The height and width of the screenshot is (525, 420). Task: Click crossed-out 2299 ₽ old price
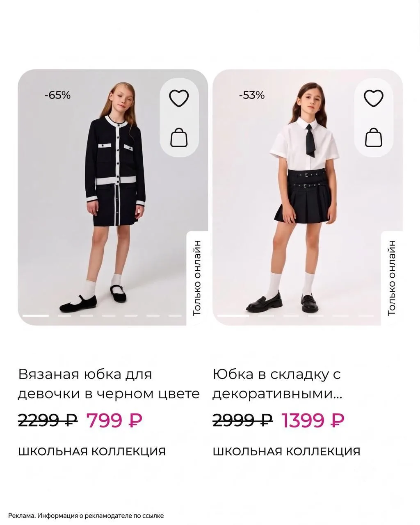click(x=48, y=420)
